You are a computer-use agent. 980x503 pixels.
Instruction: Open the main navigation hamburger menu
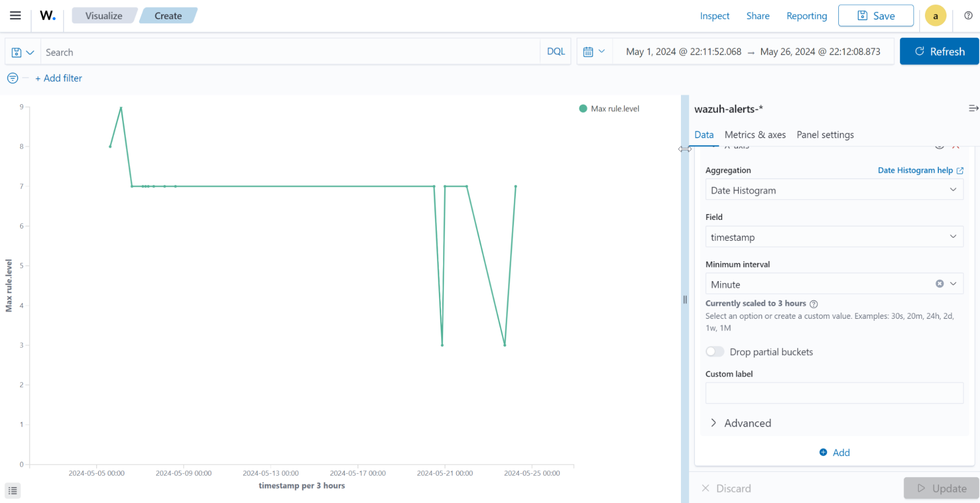click(x=15, y=15)
